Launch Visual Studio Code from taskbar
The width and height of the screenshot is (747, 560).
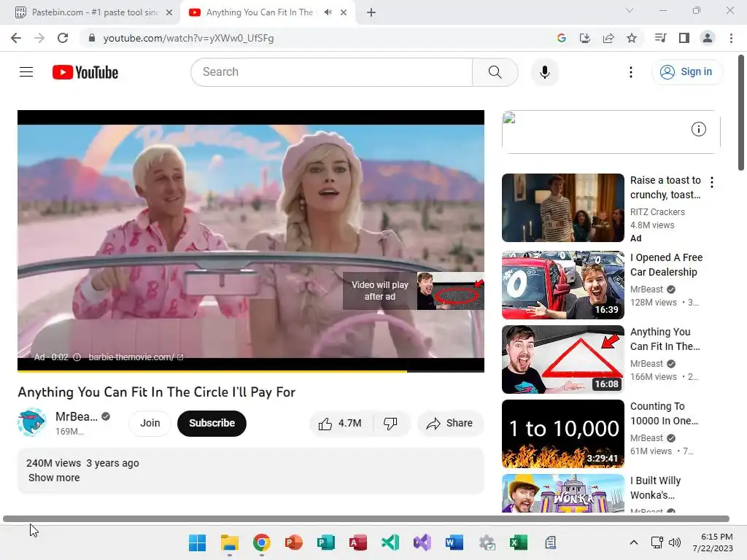tap(390, 542)
